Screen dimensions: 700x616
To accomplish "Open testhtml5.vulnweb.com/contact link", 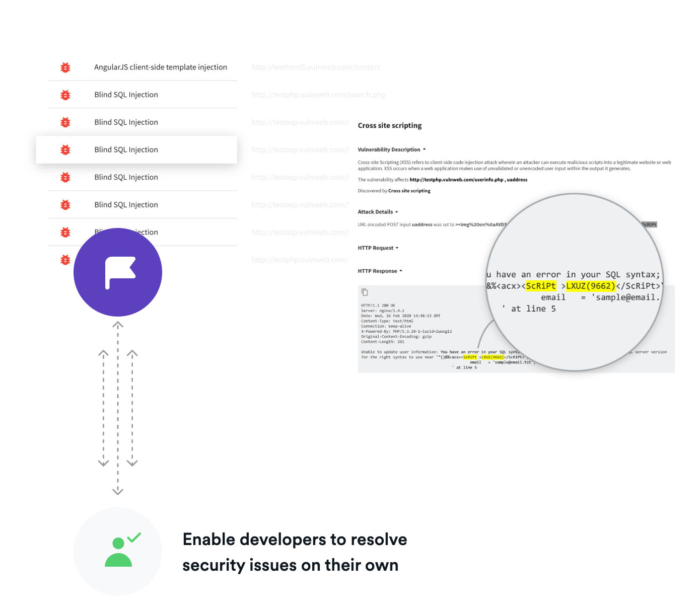I will (x=316, y=67).
